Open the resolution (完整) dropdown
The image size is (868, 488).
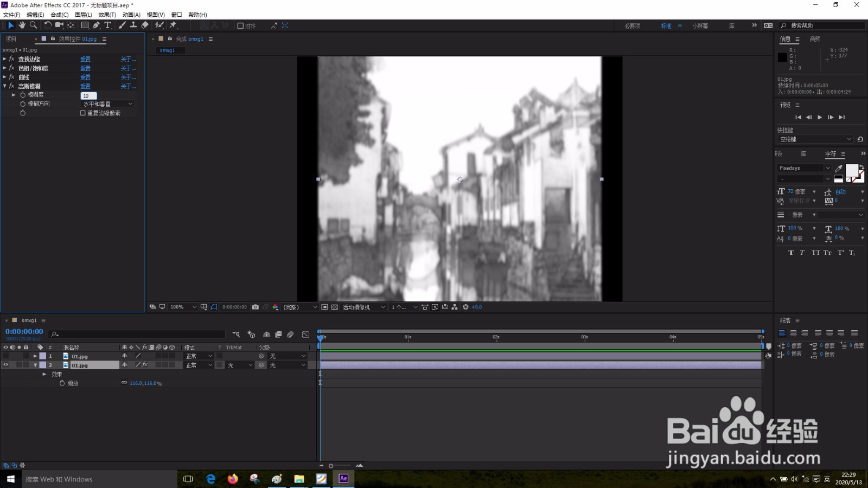click(299, 307)
